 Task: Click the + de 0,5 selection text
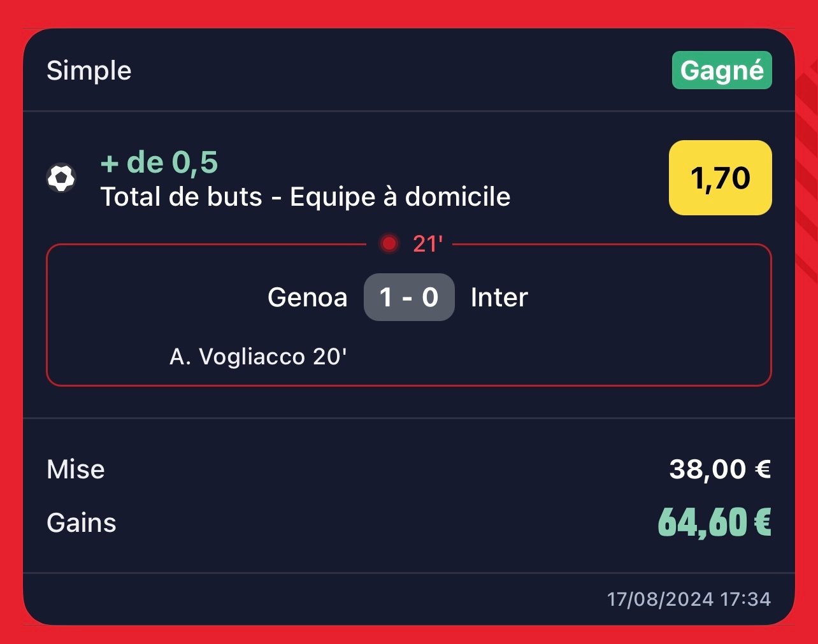[159, 162]
